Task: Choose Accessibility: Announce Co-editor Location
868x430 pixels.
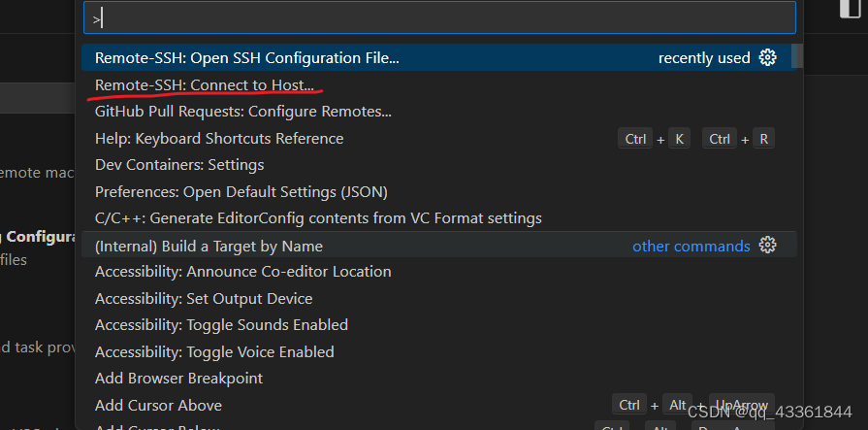Action: (439, 272)
